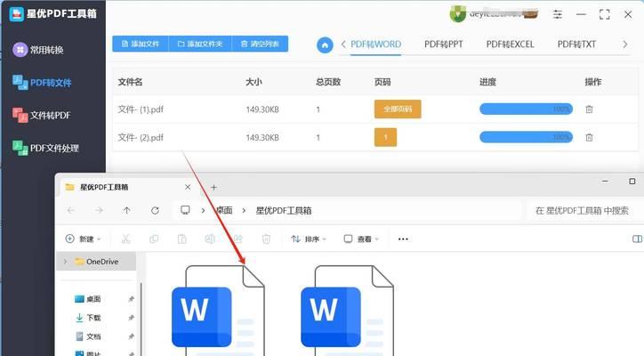The width and height of the screenshot is (644, 356).
Task: Click the Paste icon in Explorer toolbar
Action: (x=182, y=239)
